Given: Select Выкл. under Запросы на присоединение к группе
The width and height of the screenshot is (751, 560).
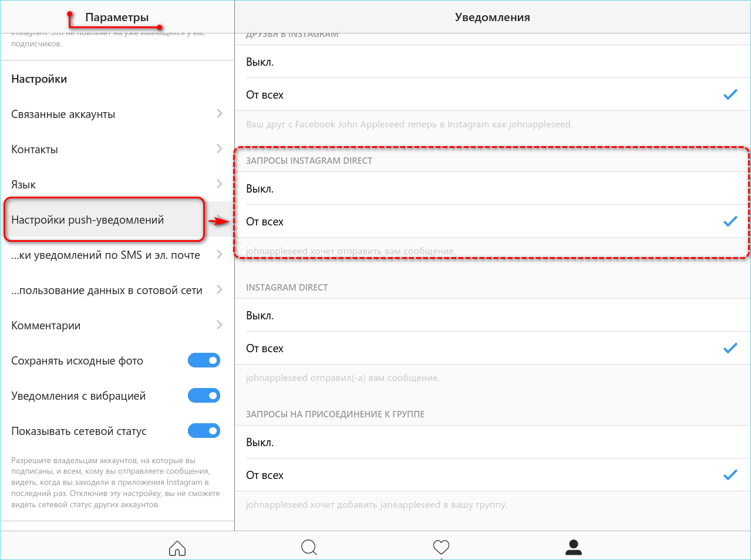Looking at the screenshot, I should 493,442.
